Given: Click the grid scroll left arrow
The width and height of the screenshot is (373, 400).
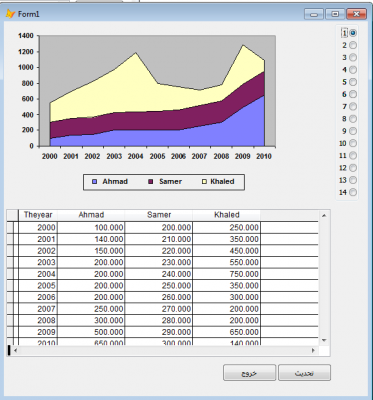Looking at the screenshot, I should [15, 350].
